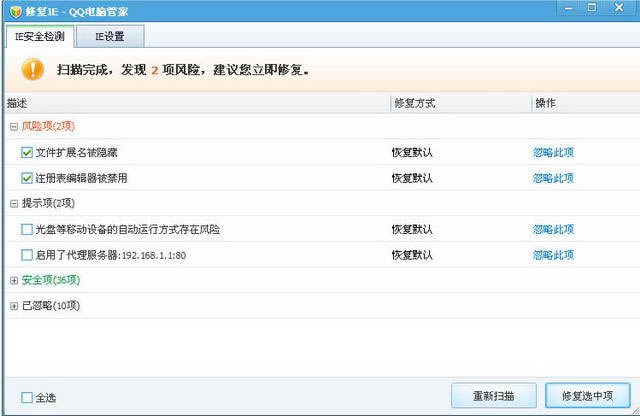Screen dimensions: 640x416
Task: Click 忽略此项 link for 文件扩展名被隐藏
Action: 553,153
